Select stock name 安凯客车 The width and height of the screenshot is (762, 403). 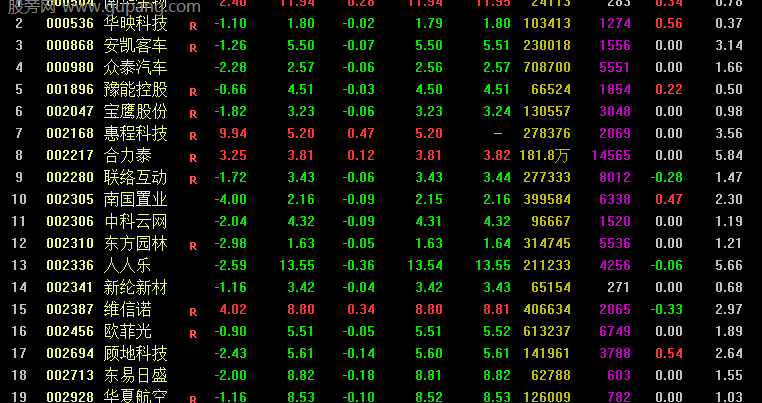point(136,45)
